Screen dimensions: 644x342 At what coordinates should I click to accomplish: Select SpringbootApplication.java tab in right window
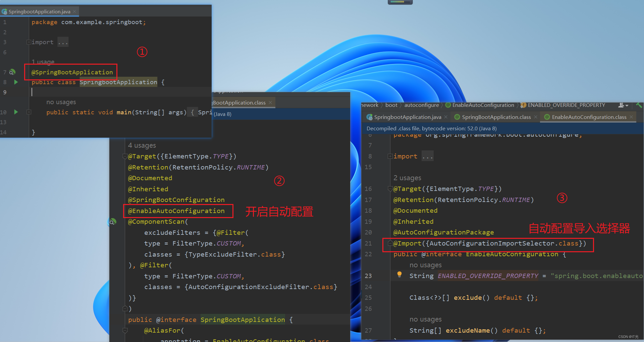408,117
